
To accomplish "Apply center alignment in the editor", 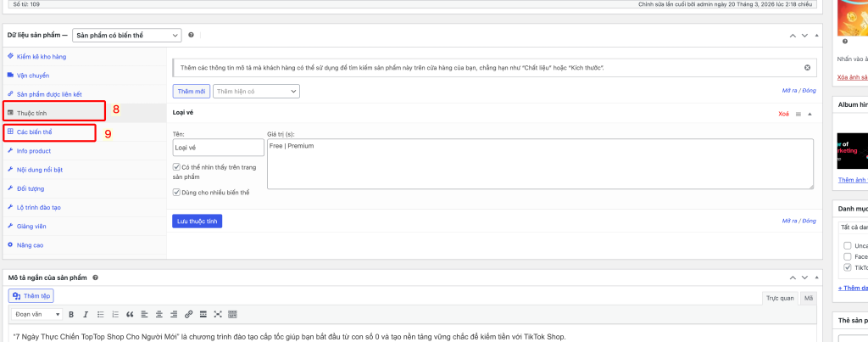I will pyautogui.click(x=159, y=314).
